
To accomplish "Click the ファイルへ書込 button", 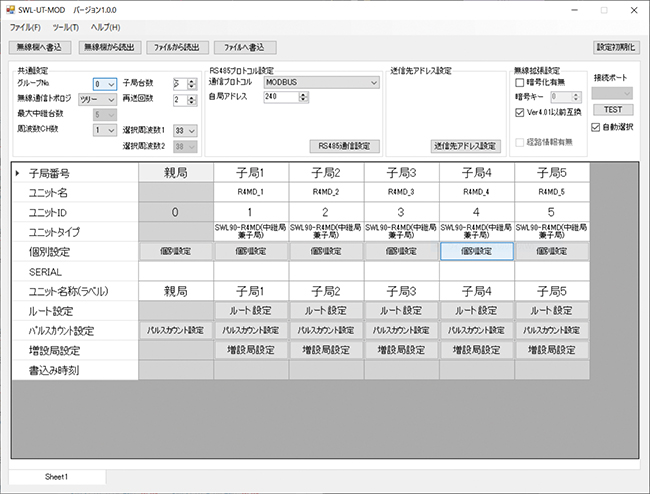I will (x=245, y=47).
